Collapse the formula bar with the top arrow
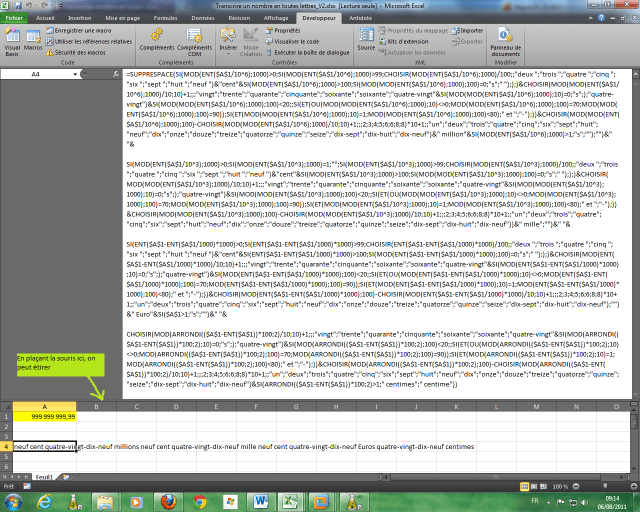The image size is (640, 512). tap(635, 73)
